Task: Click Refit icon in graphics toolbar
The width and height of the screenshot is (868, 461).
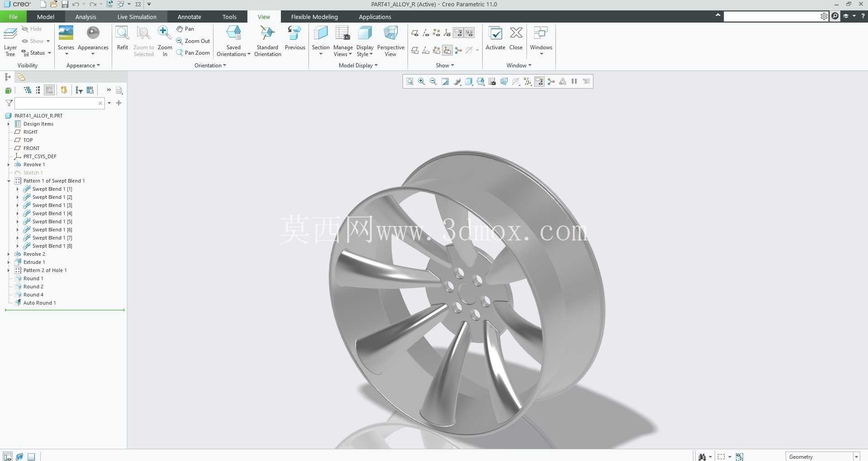Action: [x=410, y=81]
